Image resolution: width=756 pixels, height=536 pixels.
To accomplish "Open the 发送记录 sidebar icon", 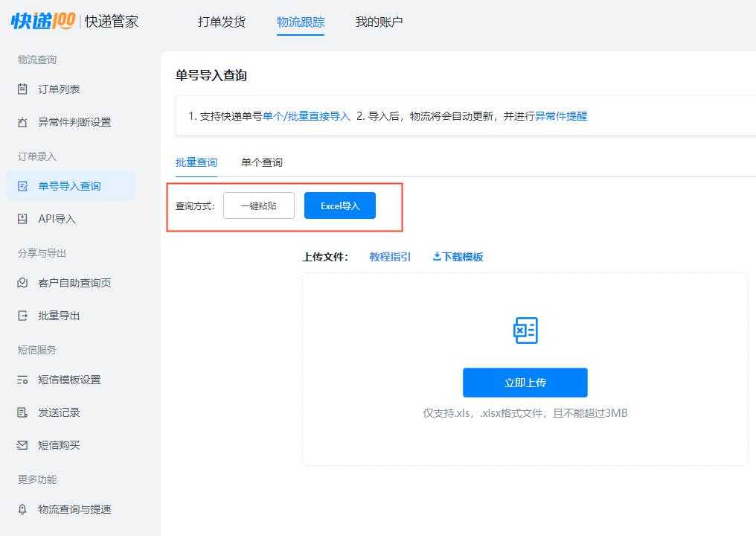I will 24,412.
